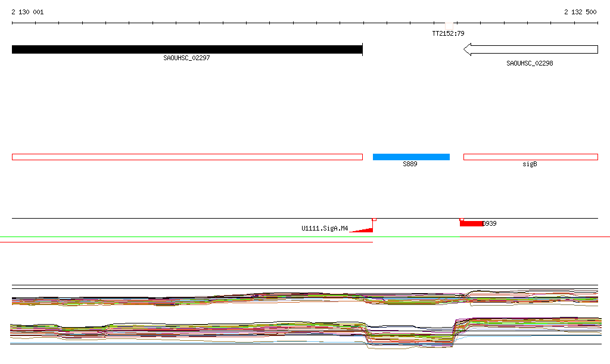Viewport: 610px width, 364px height.
Task: Select the sigB gene name label
Action: [530, 164]
